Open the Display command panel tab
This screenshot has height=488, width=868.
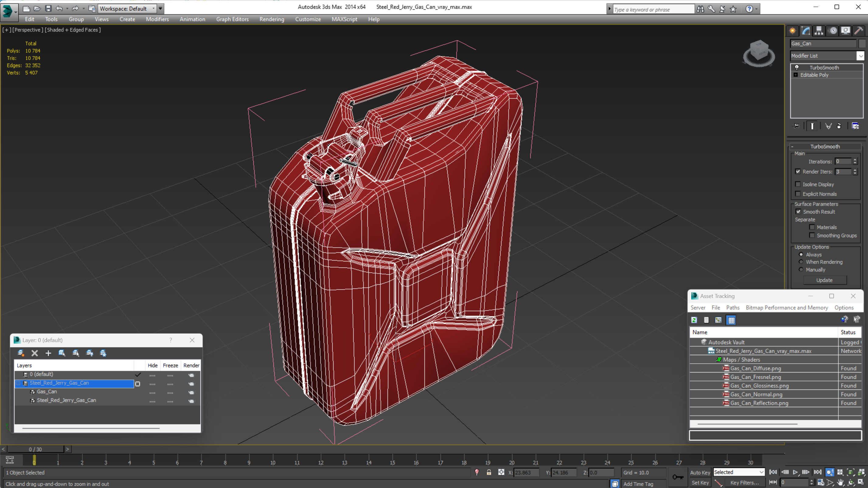[x=846, y=31]
